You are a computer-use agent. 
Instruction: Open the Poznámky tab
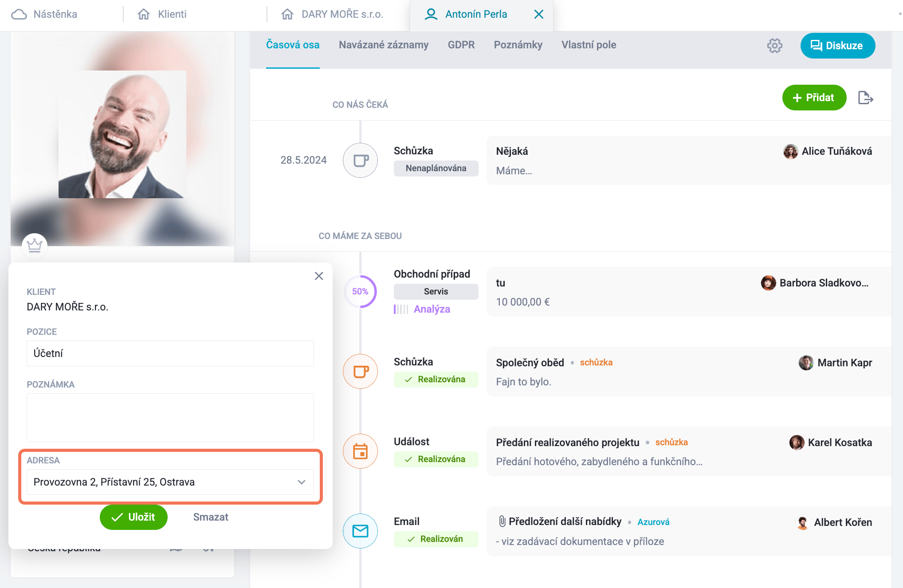pos(518,45)
